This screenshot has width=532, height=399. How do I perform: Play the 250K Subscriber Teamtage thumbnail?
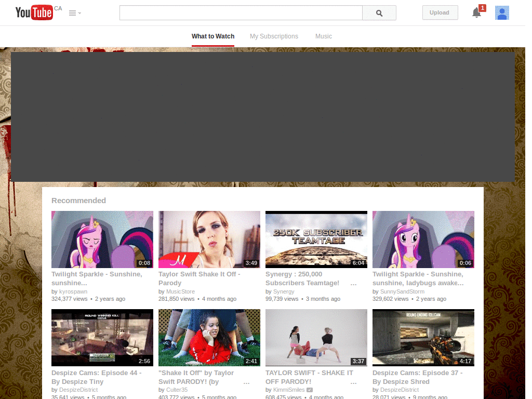[316, 240]
